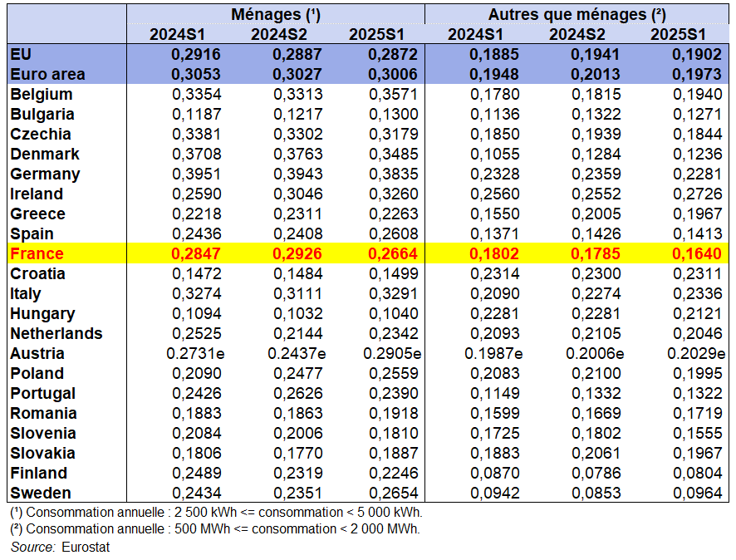Click the 2024S2 header under Autres que ménages
The height and width of the screenshot is (560, 736).
pos(577,34)
